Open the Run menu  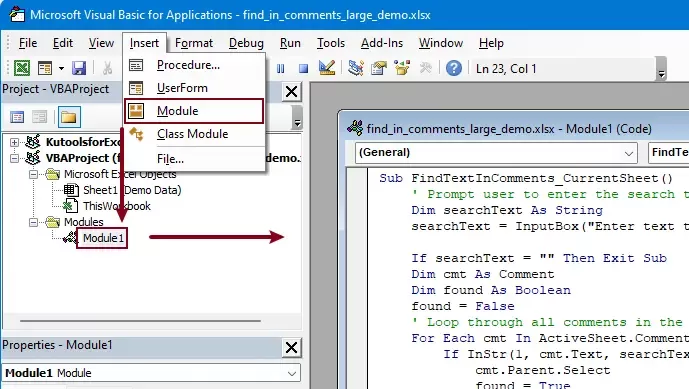pos(290,43)
